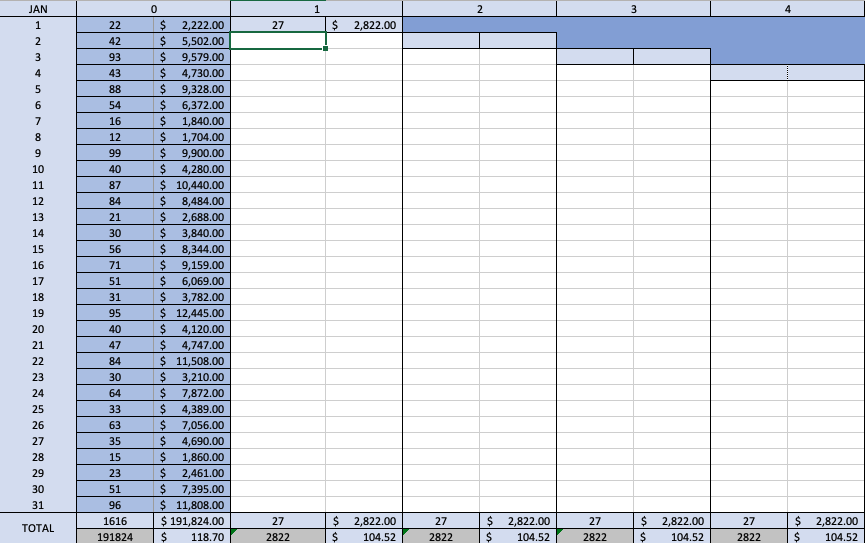
Task: Select the $2,222.00 amount cell
Action: [192, 25]
